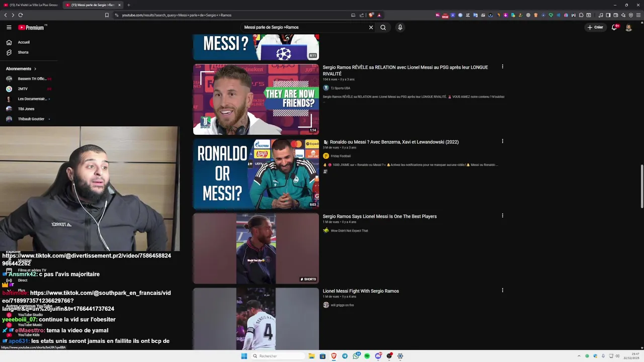Show hidden system tray icons
644x362 pixels.
(579, 356)
